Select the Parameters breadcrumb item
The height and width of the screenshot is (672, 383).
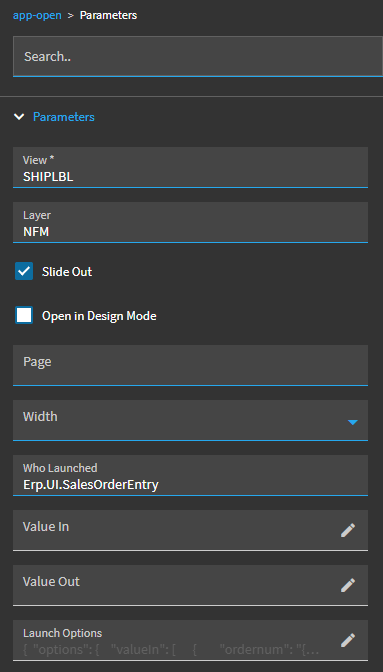click(x=108, y=15)
